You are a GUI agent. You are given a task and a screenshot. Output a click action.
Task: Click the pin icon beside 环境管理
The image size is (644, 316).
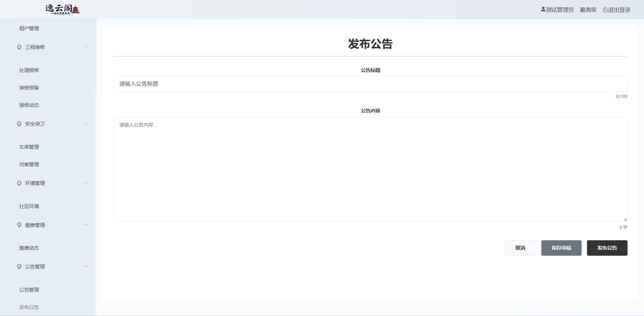[19, 183]
